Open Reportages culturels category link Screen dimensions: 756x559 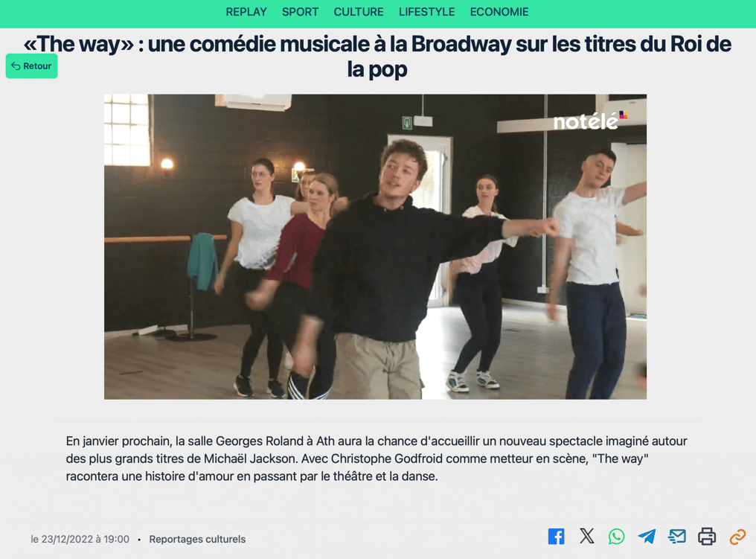pos(197,539)
